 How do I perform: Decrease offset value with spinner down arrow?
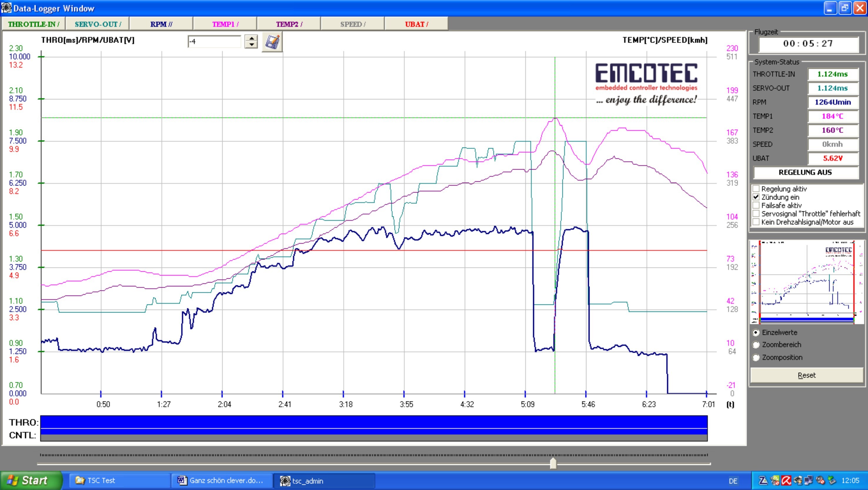(251, 45)
